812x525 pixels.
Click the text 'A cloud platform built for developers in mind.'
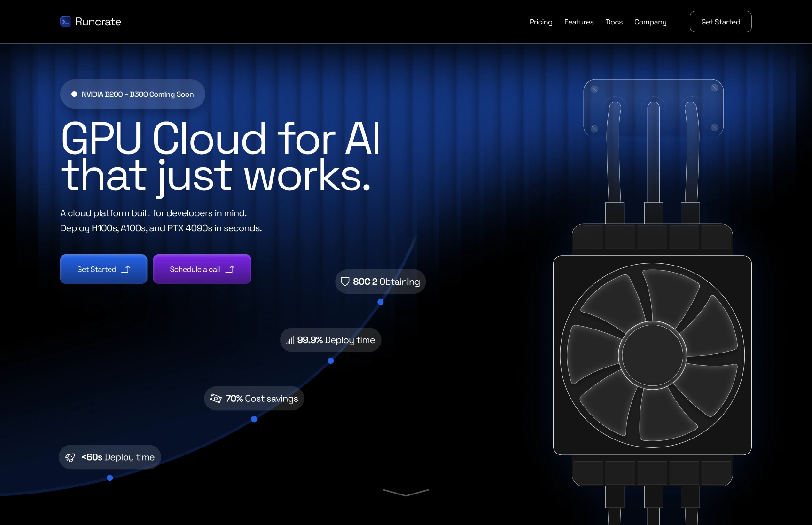[x=154, y=213]
